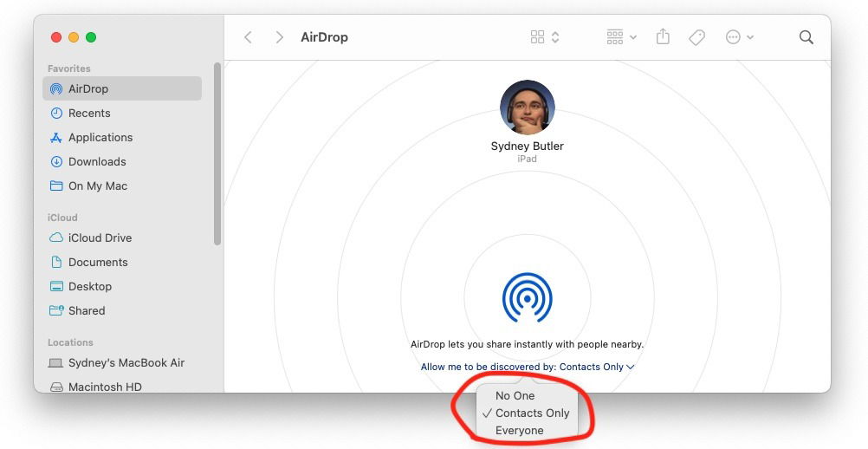
Task: Click the iCloud Drive cloud icon
Action: (56, 238)
